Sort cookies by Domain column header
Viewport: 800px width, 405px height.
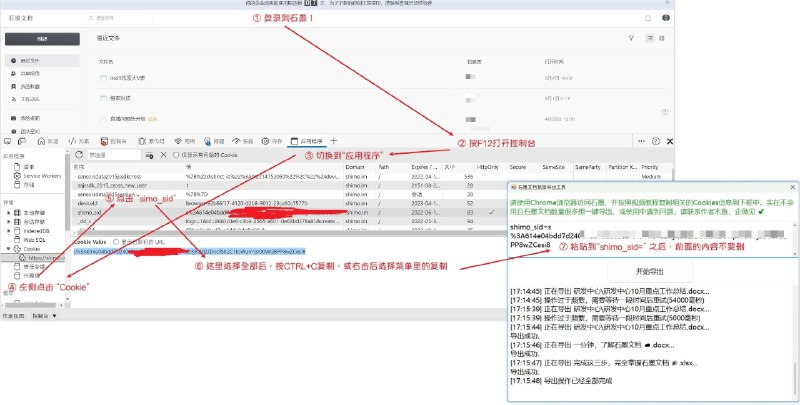360,167
